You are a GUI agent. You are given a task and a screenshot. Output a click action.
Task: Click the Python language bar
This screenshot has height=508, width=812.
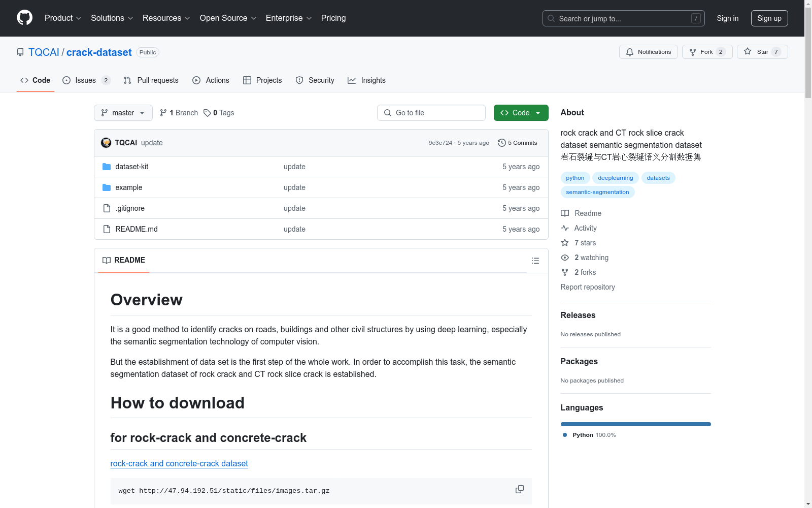[635, 424]
